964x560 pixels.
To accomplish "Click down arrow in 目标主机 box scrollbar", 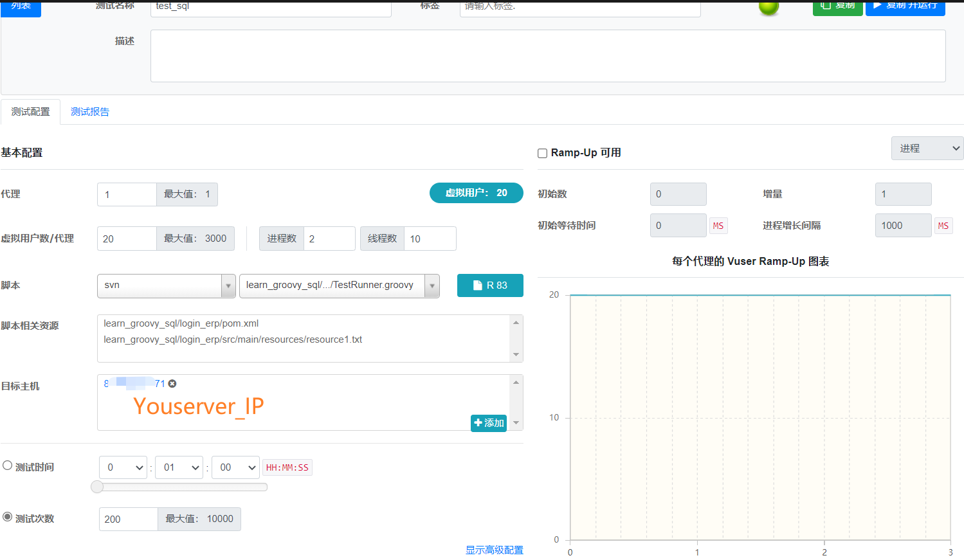I will (x=516, y=423).
